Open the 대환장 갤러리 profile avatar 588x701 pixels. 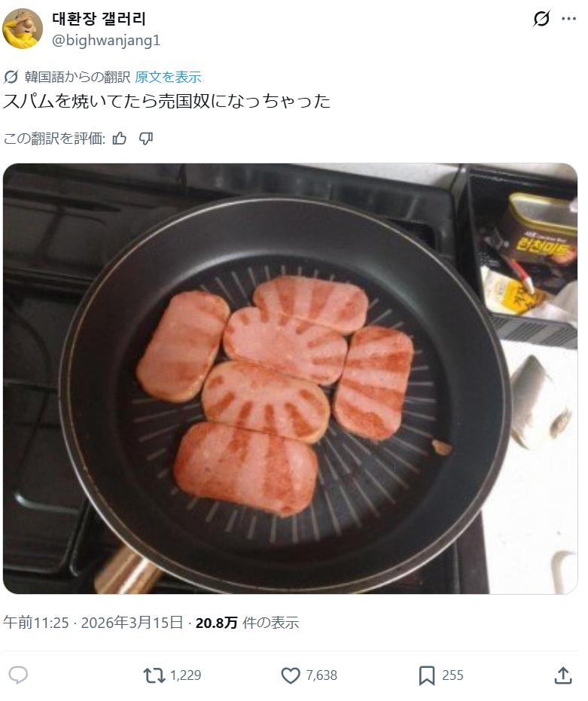click(x=23, y=28)
